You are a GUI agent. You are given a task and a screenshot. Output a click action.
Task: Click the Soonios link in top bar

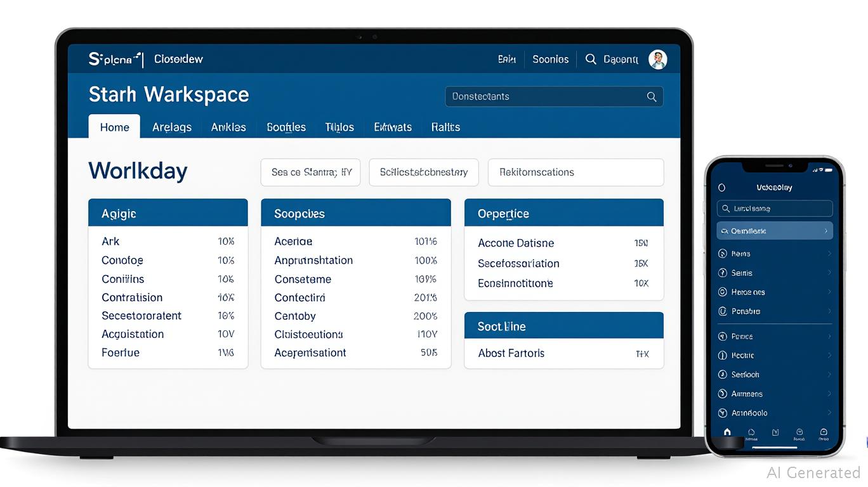(550, 59)
